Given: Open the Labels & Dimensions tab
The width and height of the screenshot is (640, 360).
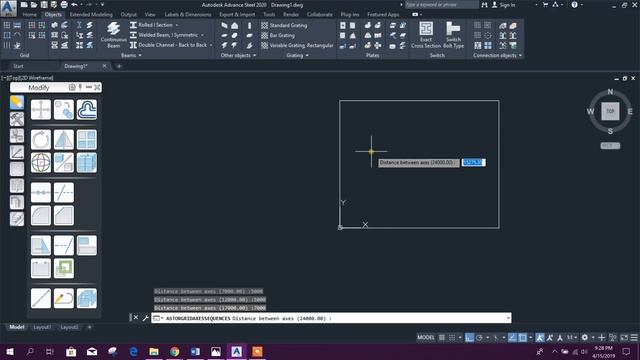Looking at the screenshot, I should (188, 14).
